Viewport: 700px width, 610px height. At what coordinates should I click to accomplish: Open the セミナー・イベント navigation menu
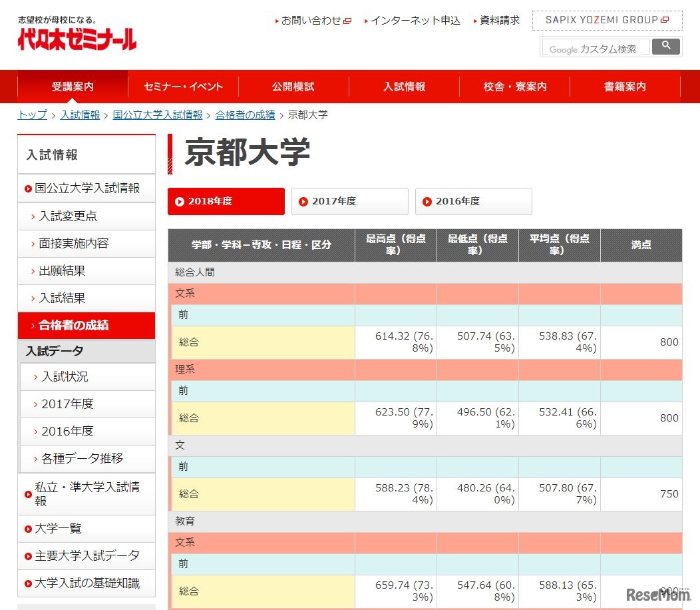tap(182, 87)
